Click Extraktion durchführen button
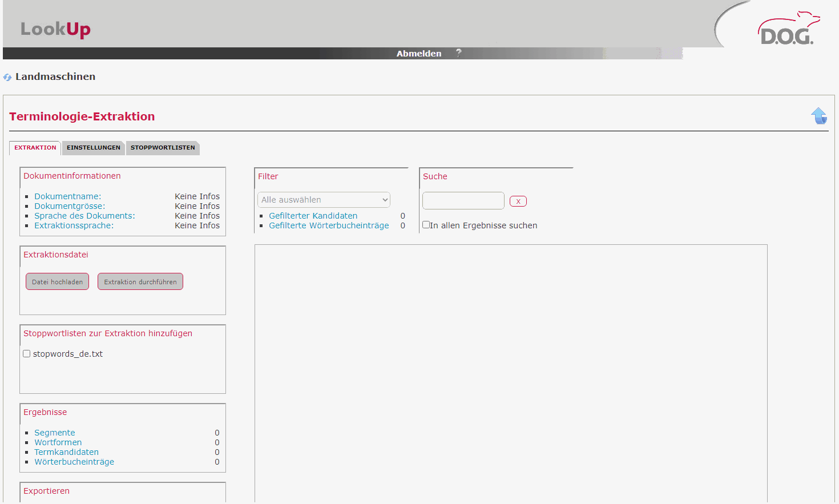The image size is (839, 504). point(140,281)
